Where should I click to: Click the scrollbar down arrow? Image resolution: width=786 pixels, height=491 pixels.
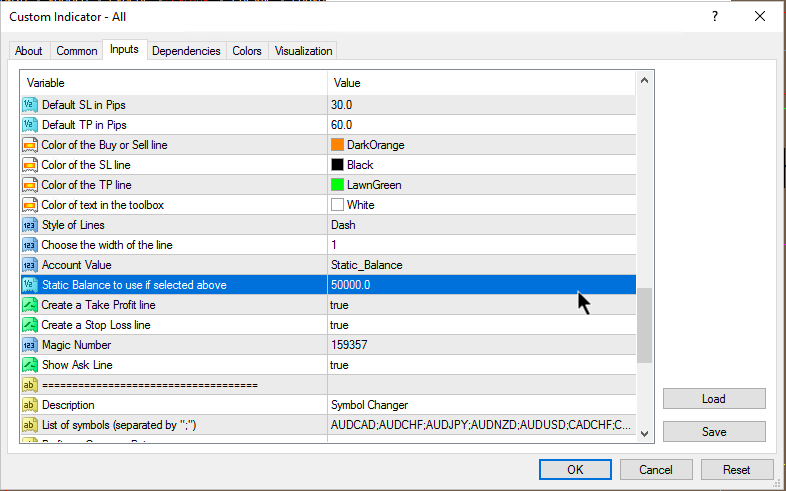pos(645,434)
